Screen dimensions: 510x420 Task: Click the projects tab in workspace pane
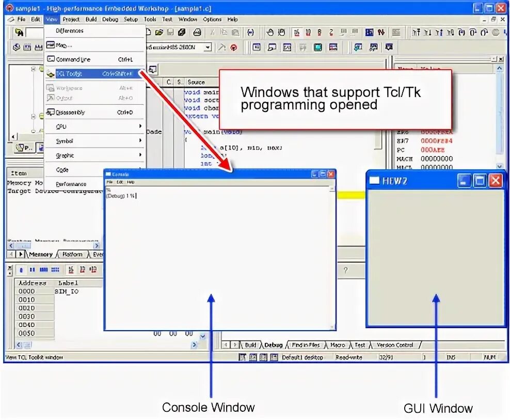(x=24, y=148)
